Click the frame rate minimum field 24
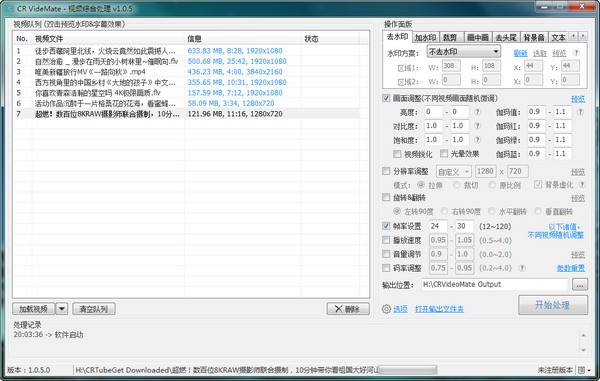 coord(438,226)
